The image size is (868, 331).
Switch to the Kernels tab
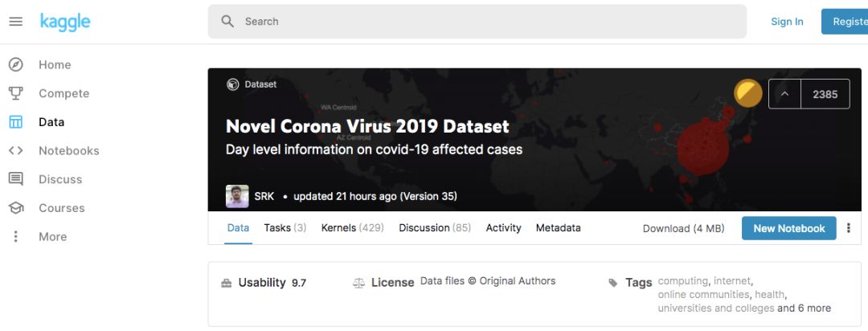(x=352, y=228)
